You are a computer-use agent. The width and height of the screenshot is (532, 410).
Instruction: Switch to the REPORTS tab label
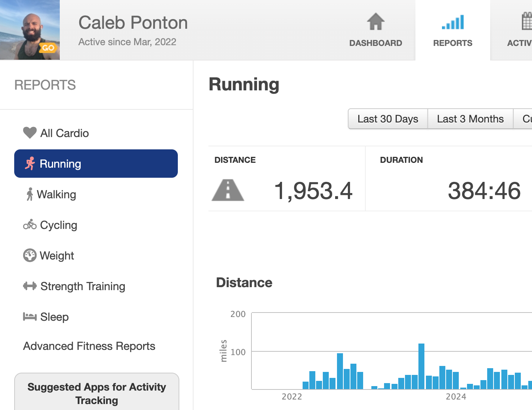[x=453, y=43]
